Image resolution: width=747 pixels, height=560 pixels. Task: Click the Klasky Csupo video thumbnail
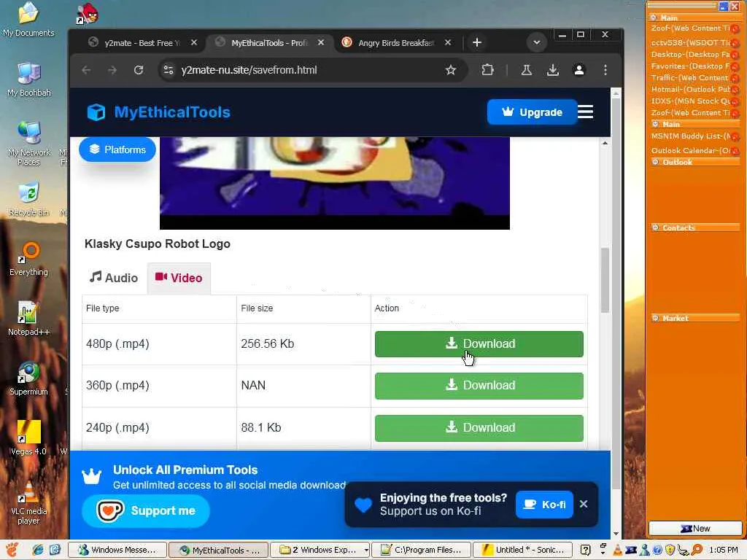click(x=334, y=183)
